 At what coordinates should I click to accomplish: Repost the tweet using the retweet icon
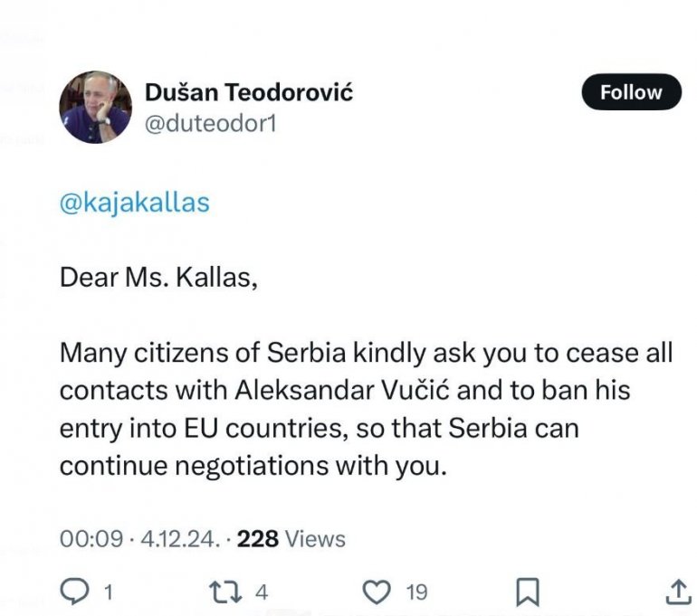223,592
